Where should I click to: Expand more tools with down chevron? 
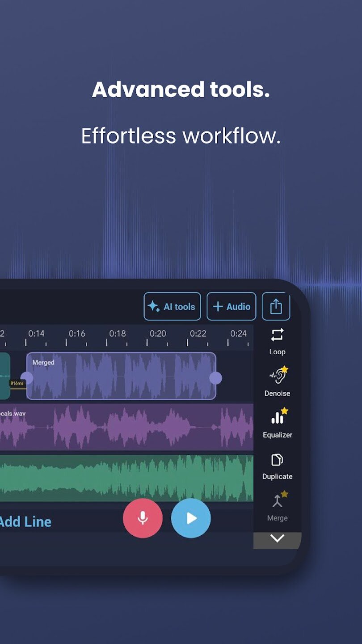(277, 539)
